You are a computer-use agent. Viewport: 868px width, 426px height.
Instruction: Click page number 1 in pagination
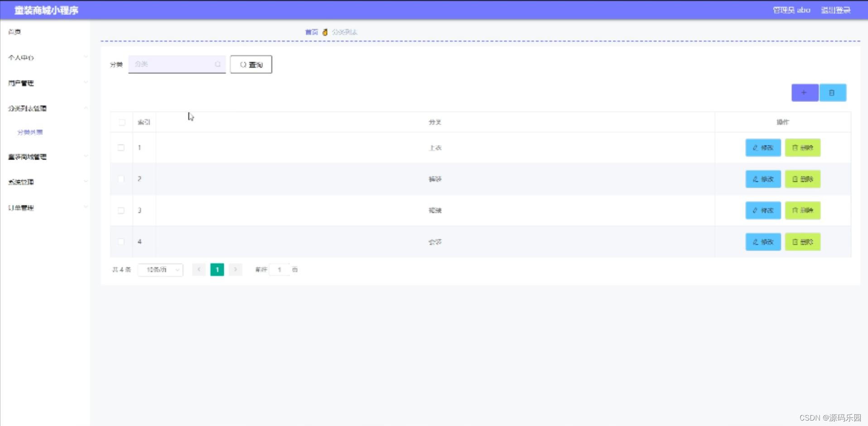pos(217,270)
